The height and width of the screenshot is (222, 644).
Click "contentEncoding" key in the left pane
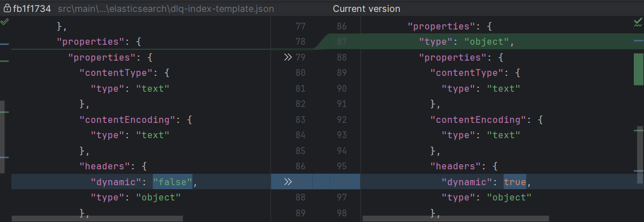click(x=127, y=119)
